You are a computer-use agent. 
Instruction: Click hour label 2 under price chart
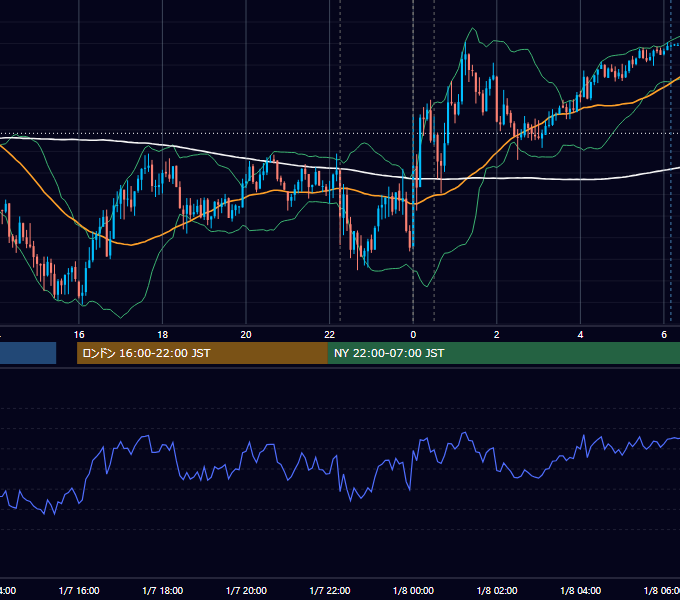pyautogui.click(x=497, y=335)
